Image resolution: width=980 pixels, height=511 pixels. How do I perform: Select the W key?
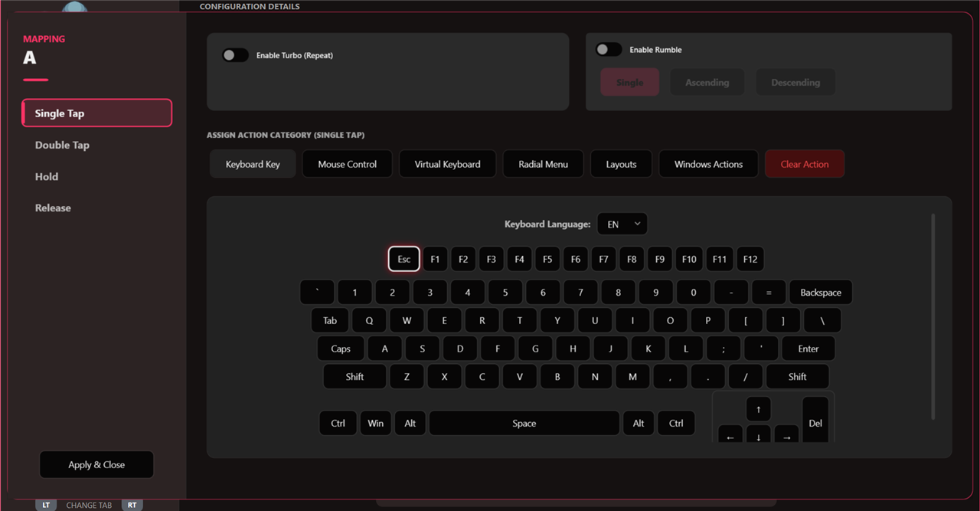(407, 320)
